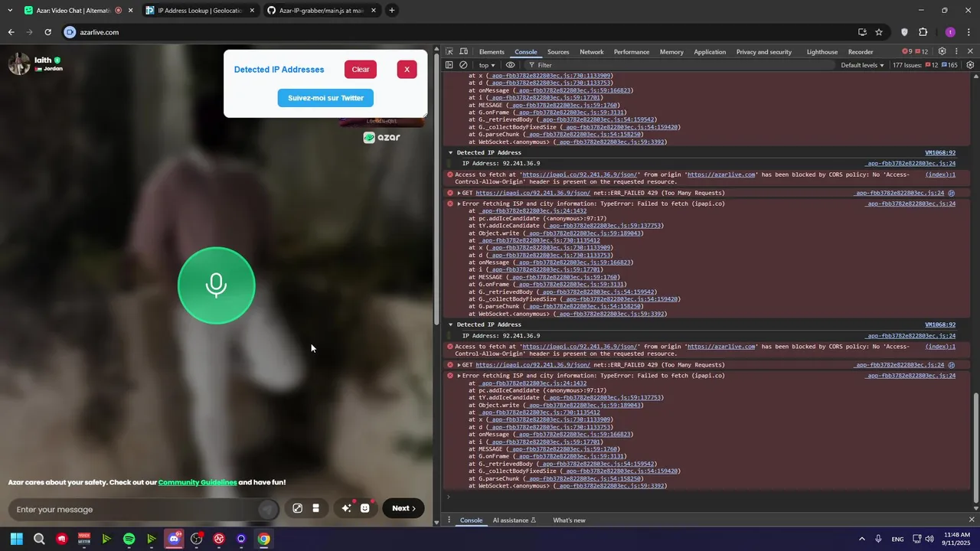980x551 pixels.
Task: Switch to the Azar-IP-grabber GitHub browser tab
Action: pyautogui.click(x=322, y=10)
